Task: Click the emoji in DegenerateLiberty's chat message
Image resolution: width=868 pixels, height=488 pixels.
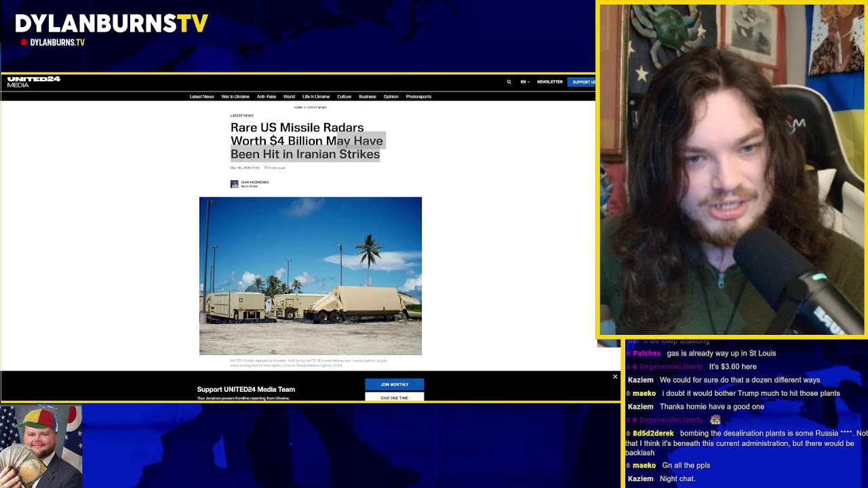Action: (x=715, y=420)
